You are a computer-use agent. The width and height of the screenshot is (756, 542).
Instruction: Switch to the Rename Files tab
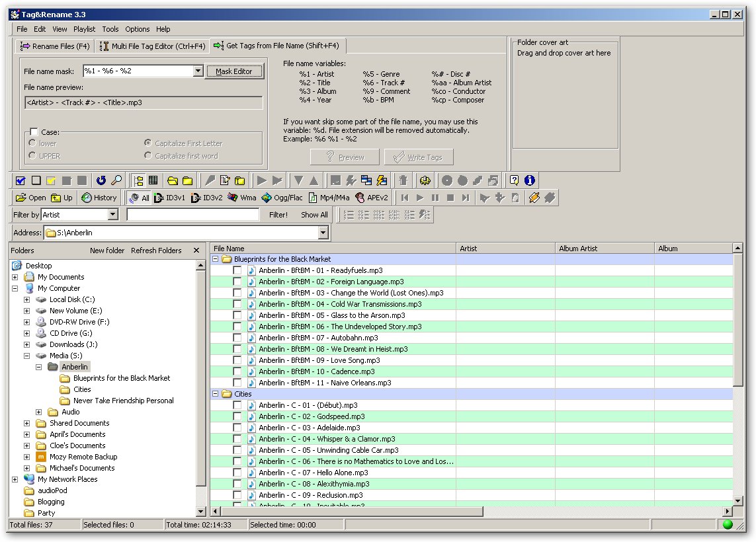pos(54,46)
